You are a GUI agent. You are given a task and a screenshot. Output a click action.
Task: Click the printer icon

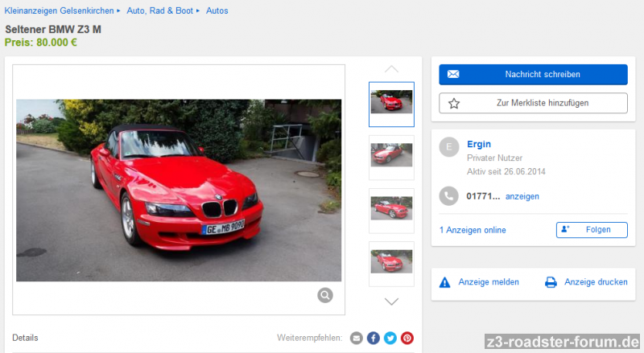point(551,282)
